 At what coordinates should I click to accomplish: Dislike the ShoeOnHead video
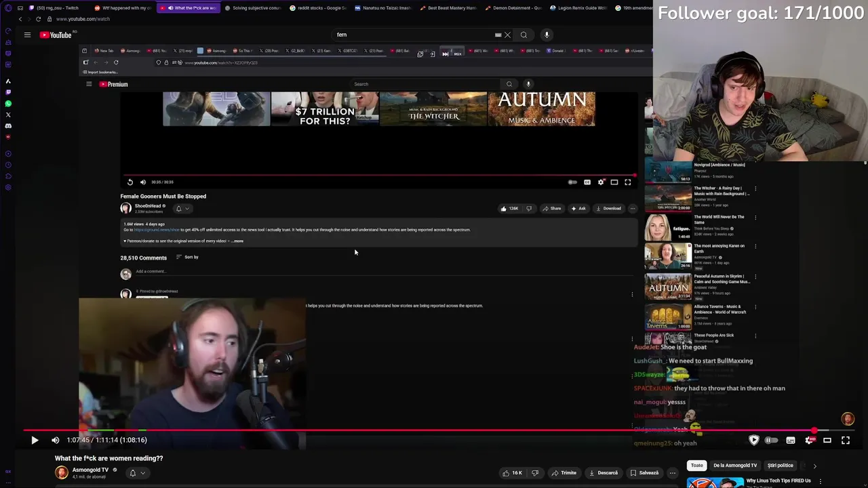(529, 209)
